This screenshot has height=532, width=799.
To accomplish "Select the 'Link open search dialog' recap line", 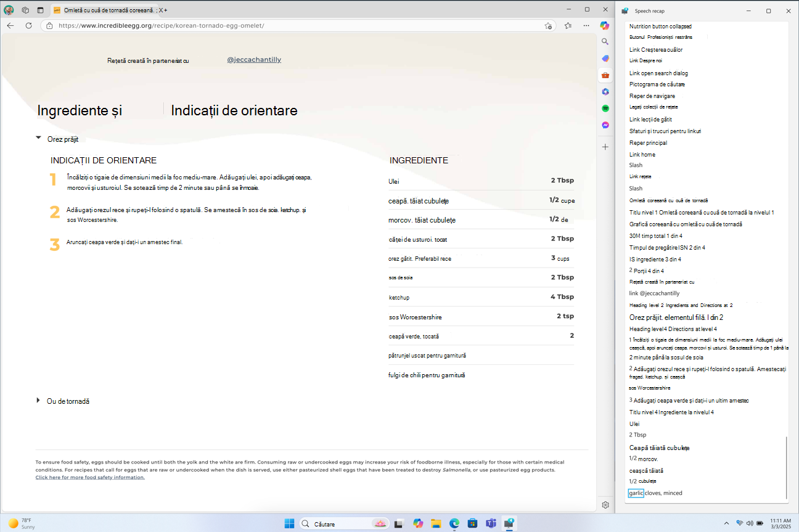I will [658, 73].
